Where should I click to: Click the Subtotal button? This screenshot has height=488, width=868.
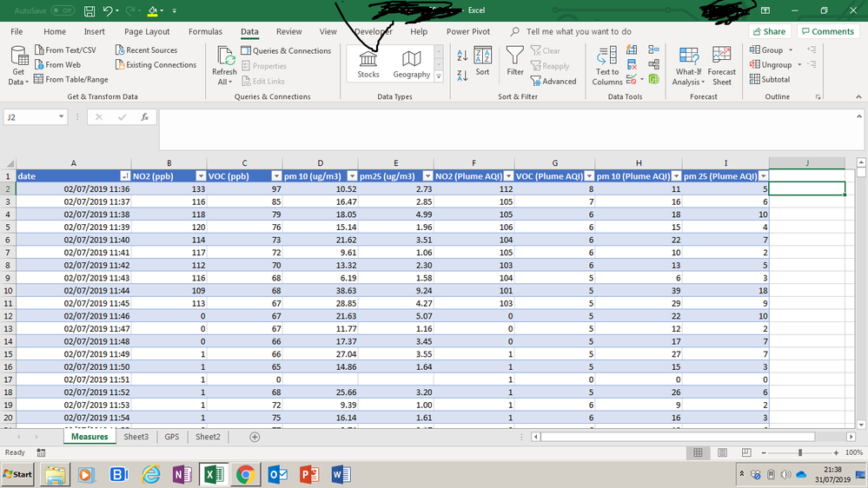pyautogui.click(x=770, y=79)
